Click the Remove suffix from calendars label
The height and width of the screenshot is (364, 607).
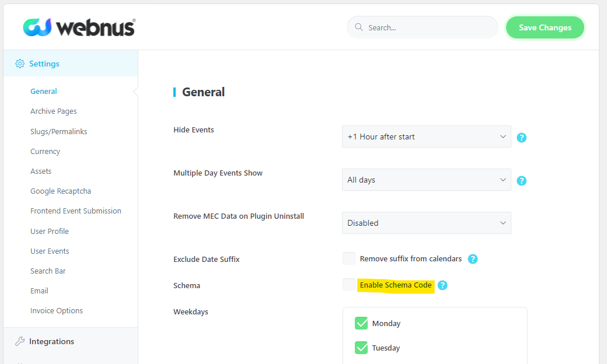(411, 259)
